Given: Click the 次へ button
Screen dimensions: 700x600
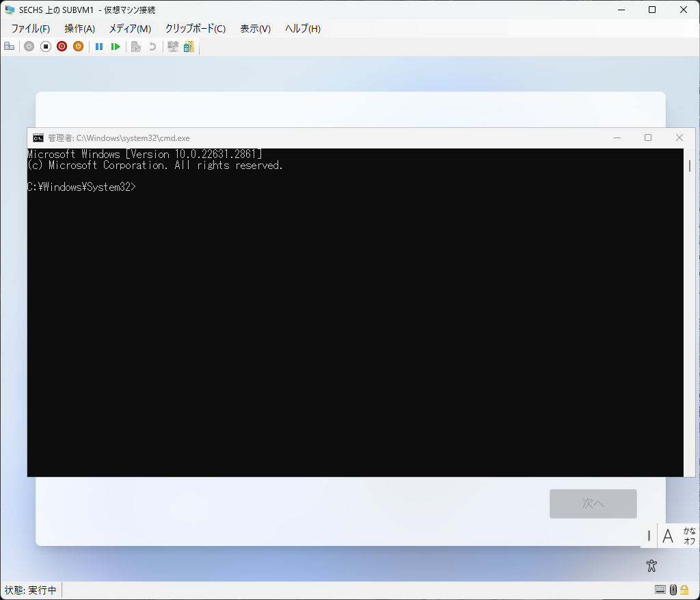Looking at the screenshot, I should coord(593,504).
